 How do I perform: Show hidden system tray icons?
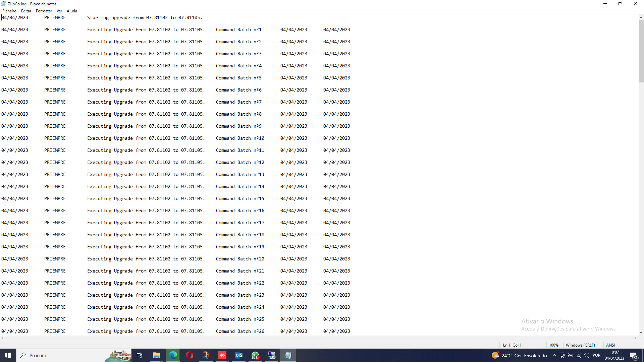[x=554, y=355]
